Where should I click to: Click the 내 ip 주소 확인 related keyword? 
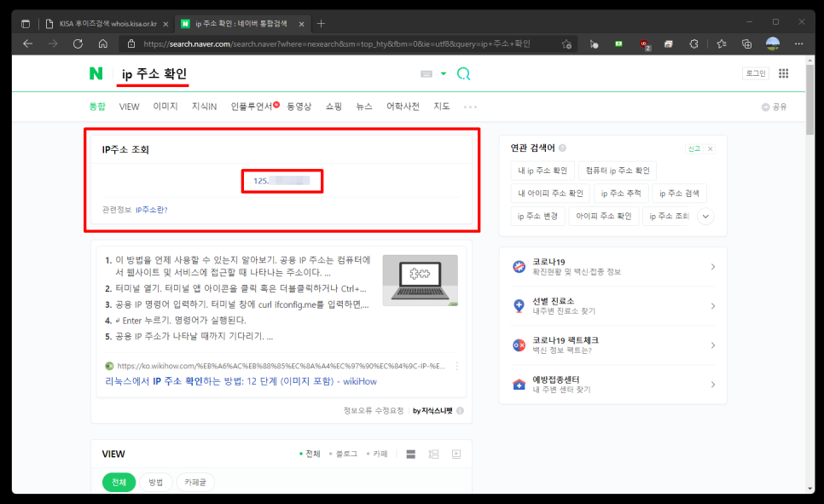(543, 171)
